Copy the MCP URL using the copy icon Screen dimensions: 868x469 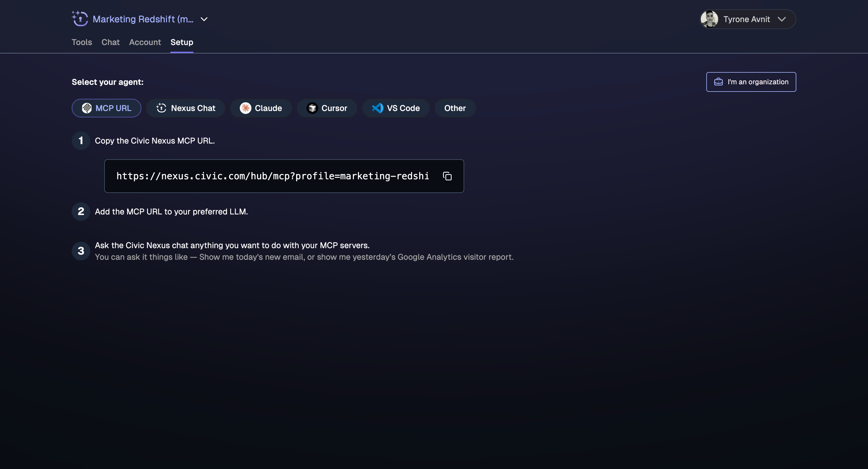(x=447, y=176)
